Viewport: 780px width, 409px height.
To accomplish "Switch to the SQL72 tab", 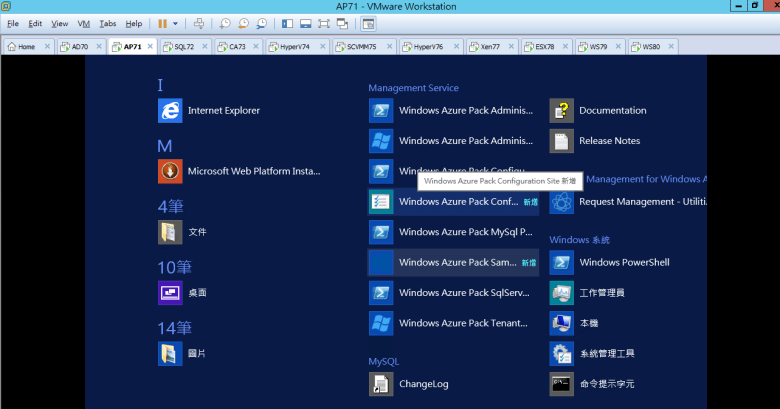I will [x=183, y=47].
